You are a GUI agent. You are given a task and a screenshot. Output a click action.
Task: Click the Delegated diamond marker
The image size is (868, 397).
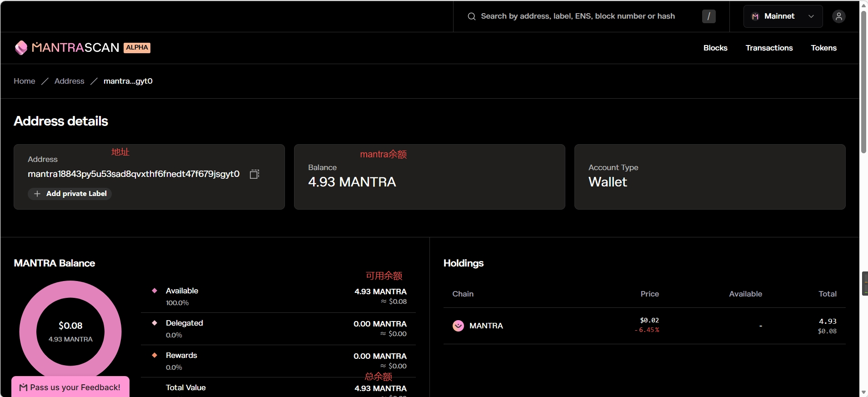155,323
